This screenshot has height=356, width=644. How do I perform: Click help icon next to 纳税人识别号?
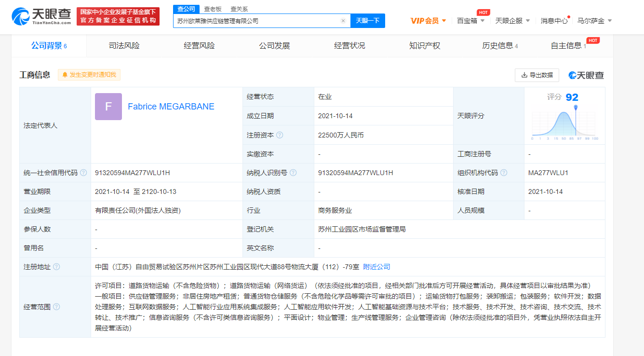click(293, 173)
